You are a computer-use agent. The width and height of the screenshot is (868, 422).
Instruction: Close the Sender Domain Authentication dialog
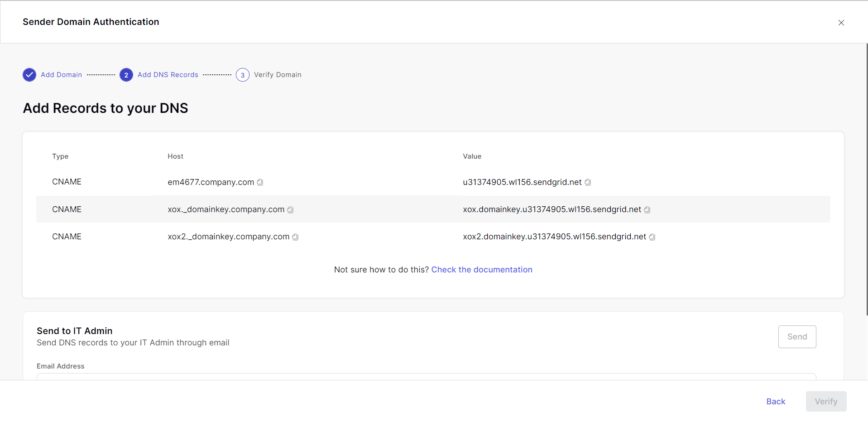[x=841, y=23]
